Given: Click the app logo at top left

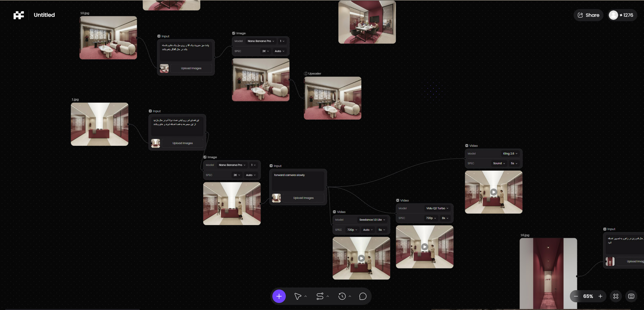Looking at the screenshot, I should coord(19,15).
